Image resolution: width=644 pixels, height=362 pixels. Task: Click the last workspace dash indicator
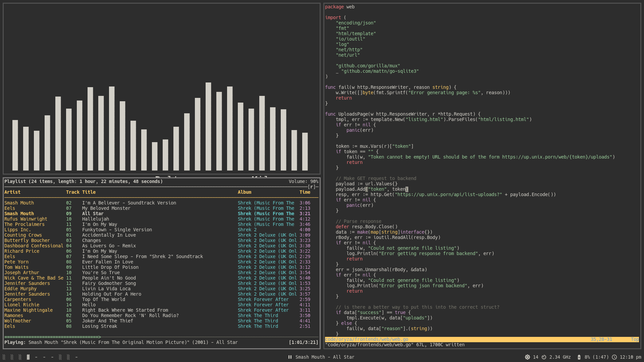[x=76, y=357]
